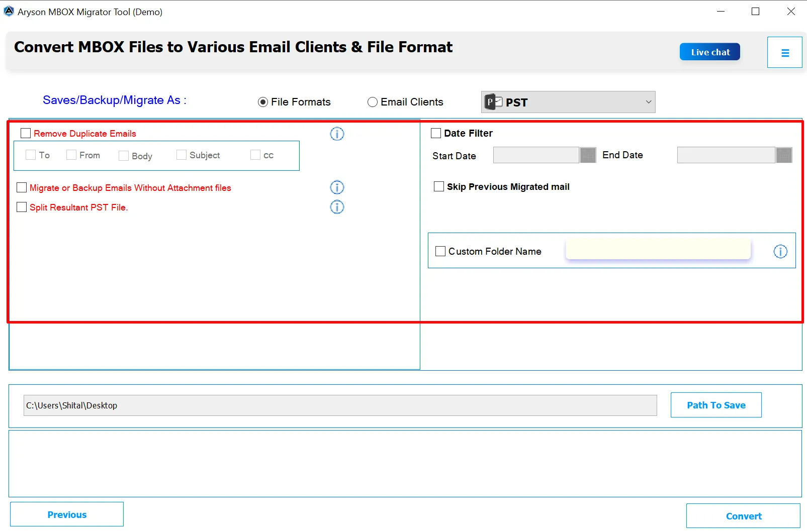Open the hamburger menu icon
This screenshot has height=532, width=807.
(x=784, y=52)
